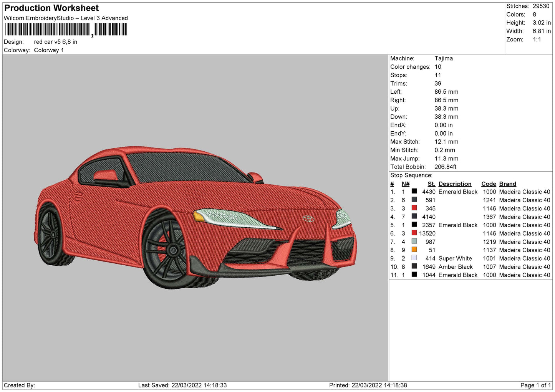This screenshot has height=392, width=555.
Task: Click 'Madeira Classic 40' brand in stop 9
Action: tap(525, 259)
